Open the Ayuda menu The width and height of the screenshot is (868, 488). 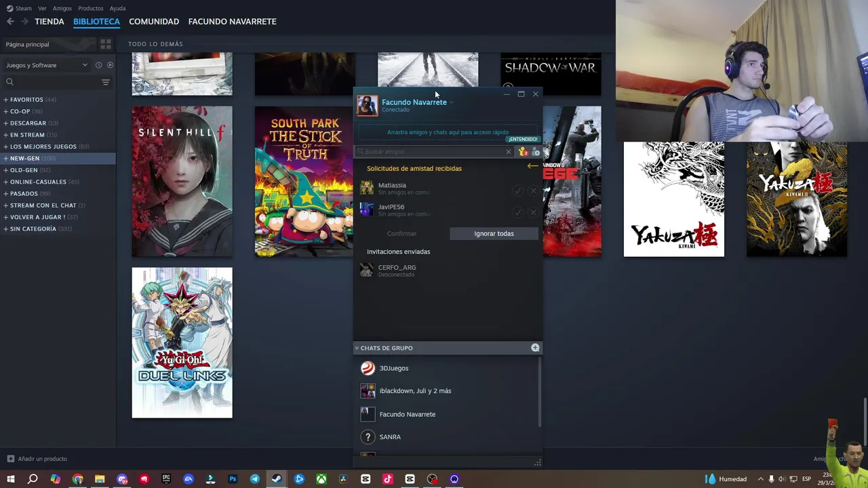(x=117, y=8)
